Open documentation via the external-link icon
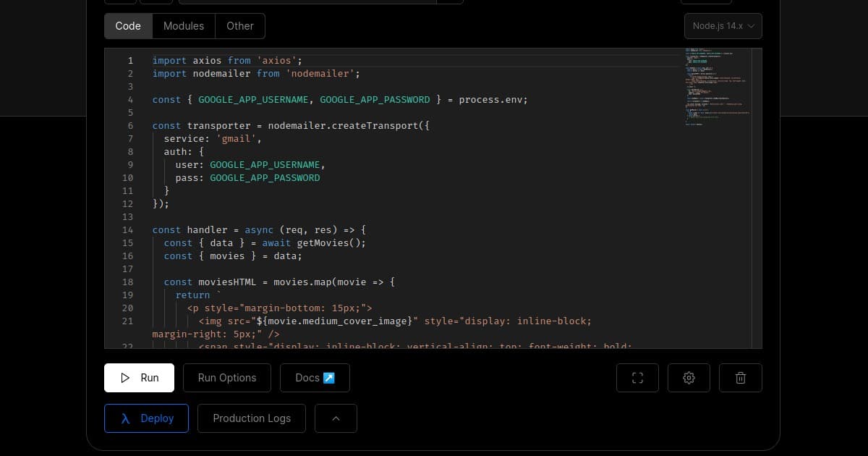The image size is (868, 456). click(329, 377)
